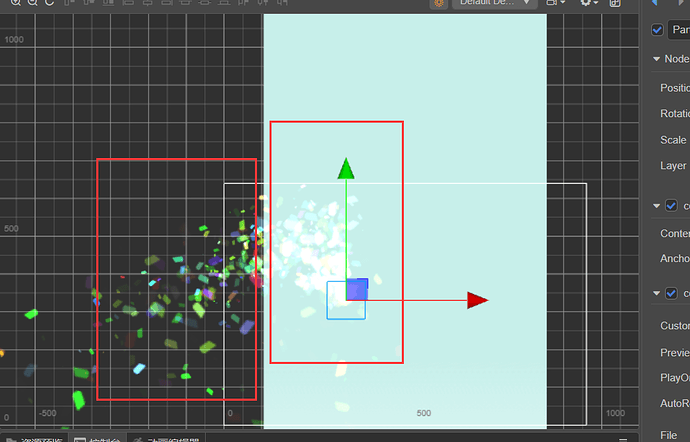The height and width of the screenshot is (442, 690).
Task: Click the Scale property label
Action: click(x=673, y=140)
